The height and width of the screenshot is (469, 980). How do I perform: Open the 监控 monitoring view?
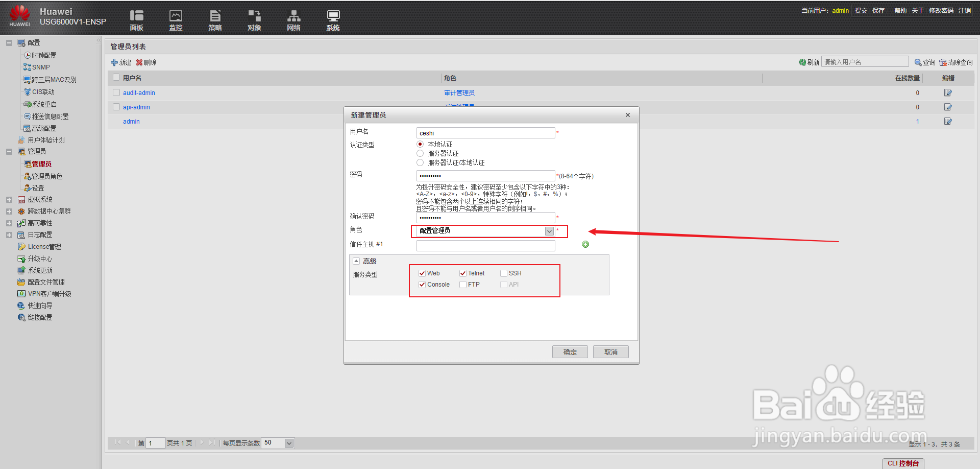pyautogui.click(x=176, y=19)
